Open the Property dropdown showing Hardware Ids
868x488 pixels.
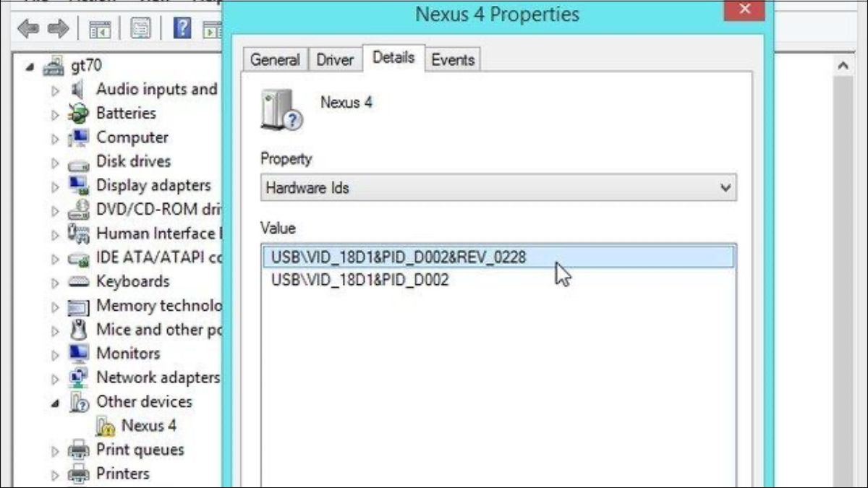coord(498,188)
